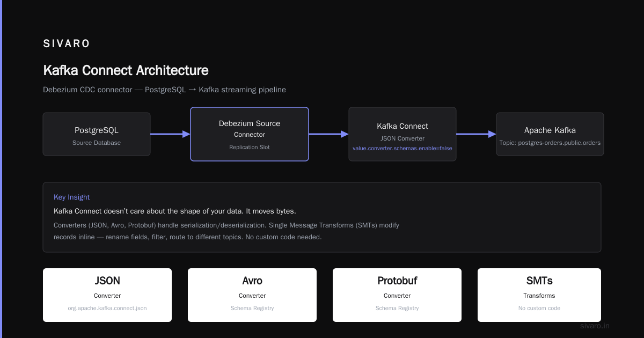Select the Apache Kafka topic box
Image resolution: width=644 pixels, height=338 pixels.
click(x=550, y=134)
